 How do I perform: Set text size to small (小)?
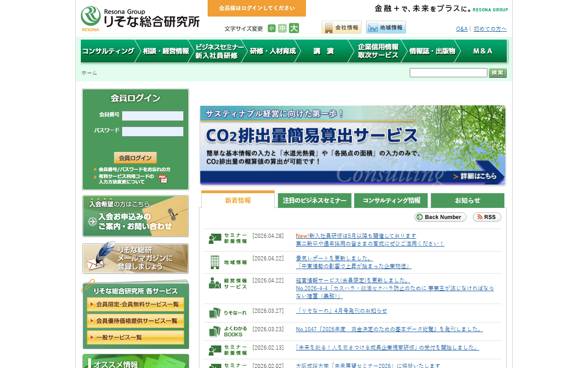pyautogui.click(x=271, y=29)
